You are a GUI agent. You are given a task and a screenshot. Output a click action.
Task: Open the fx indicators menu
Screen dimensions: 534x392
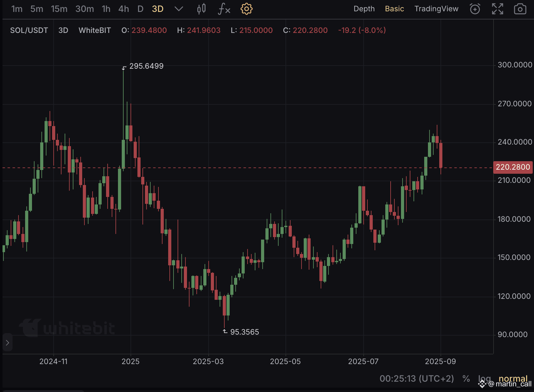pos(224,9)
